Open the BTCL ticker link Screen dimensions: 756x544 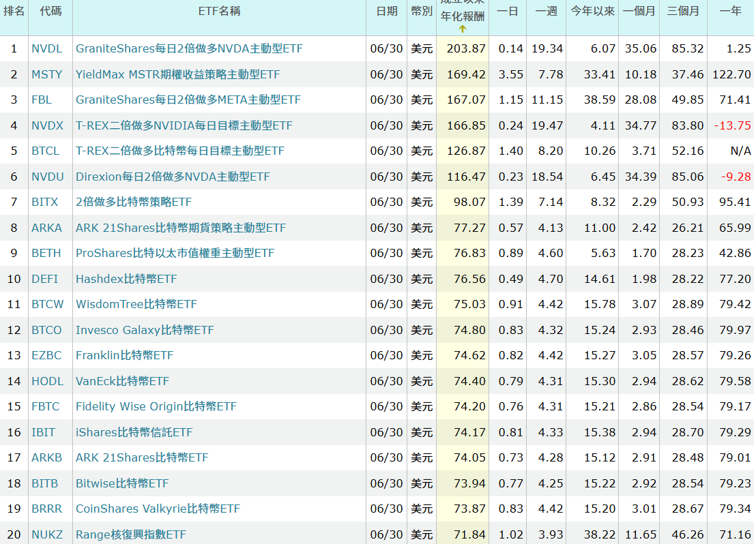click(45, 151)
